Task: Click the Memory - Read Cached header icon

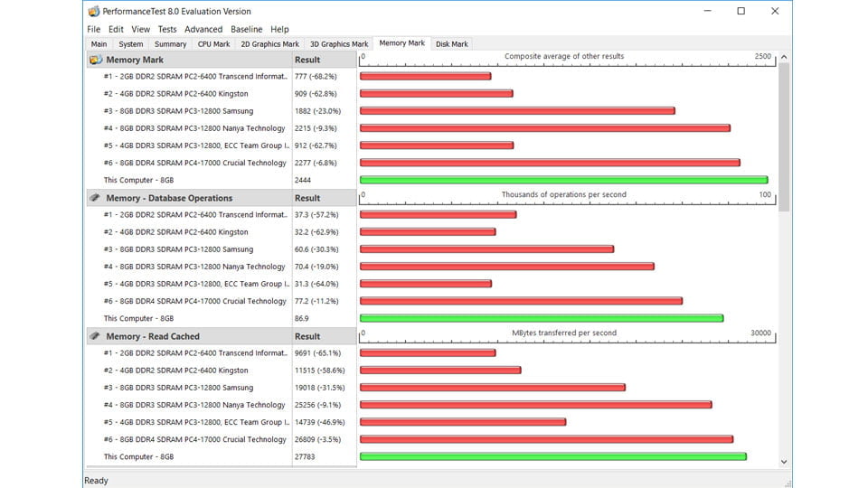Action: 95,336
